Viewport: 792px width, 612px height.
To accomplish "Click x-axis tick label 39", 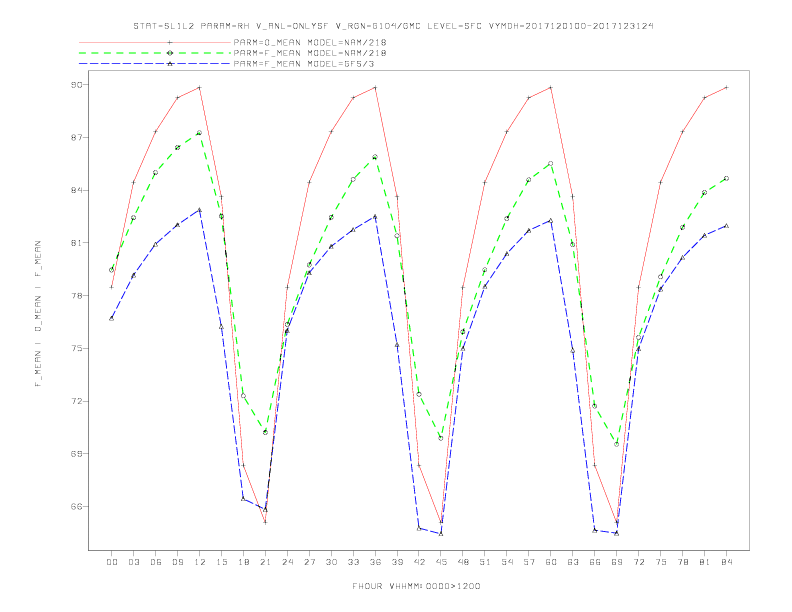I will pyautogui.click(x=398, y=562).
